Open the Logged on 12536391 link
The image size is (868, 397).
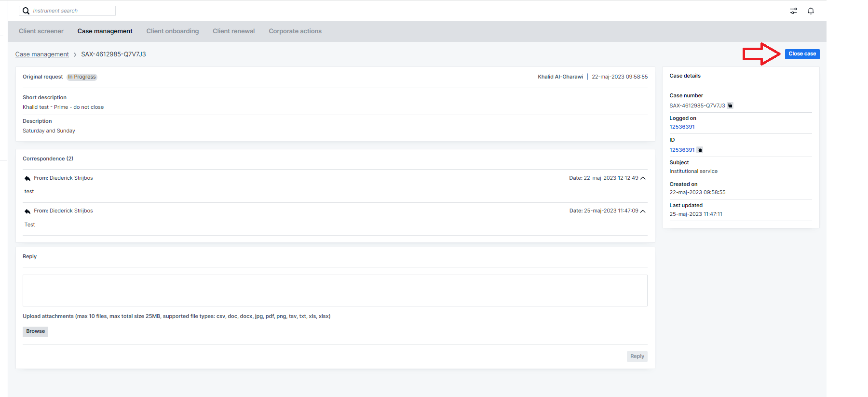682,127
